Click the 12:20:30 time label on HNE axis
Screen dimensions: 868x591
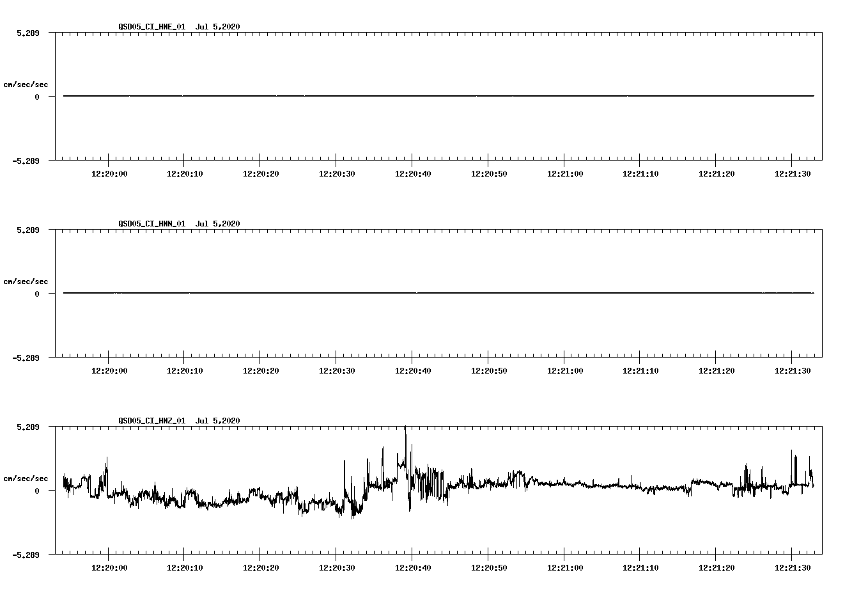(337, 173)
